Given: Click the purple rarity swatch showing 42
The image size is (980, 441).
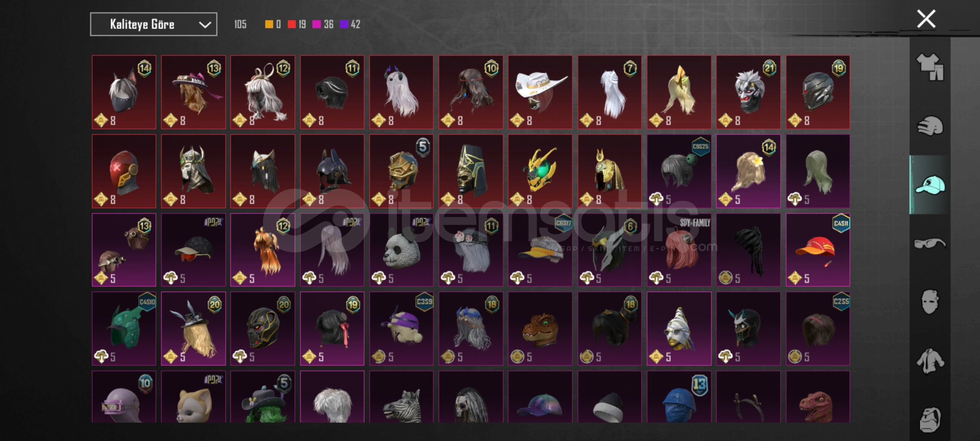Looking at the screenshot, I should [344, 24].
